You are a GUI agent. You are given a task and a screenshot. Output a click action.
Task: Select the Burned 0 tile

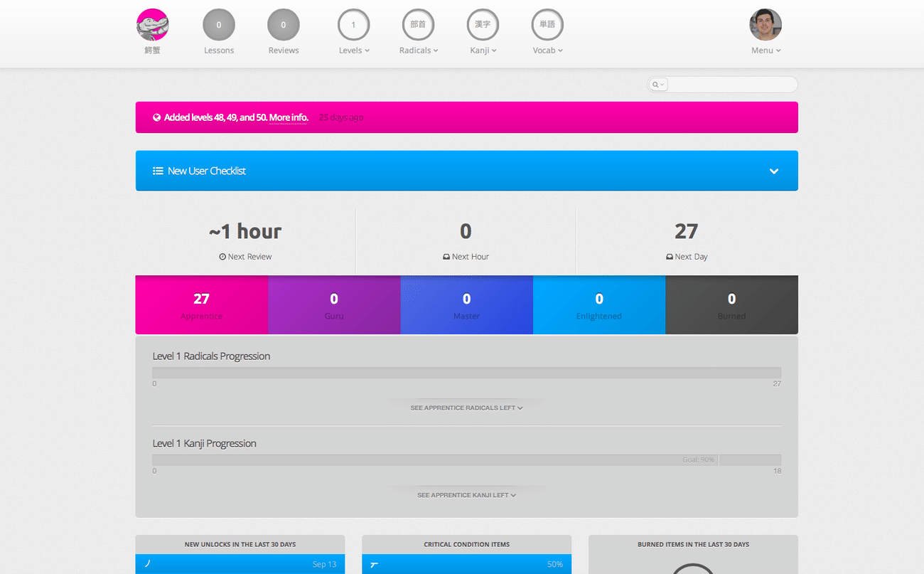[732, 304]
